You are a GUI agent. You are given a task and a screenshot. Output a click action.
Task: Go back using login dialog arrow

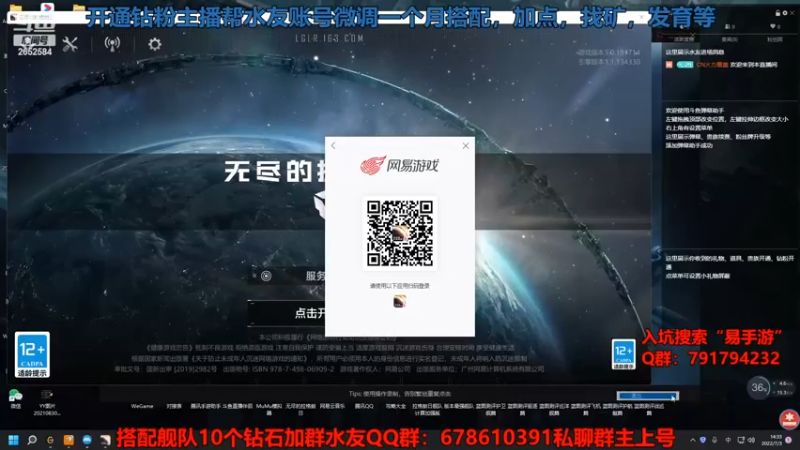(x=333, y=146)
